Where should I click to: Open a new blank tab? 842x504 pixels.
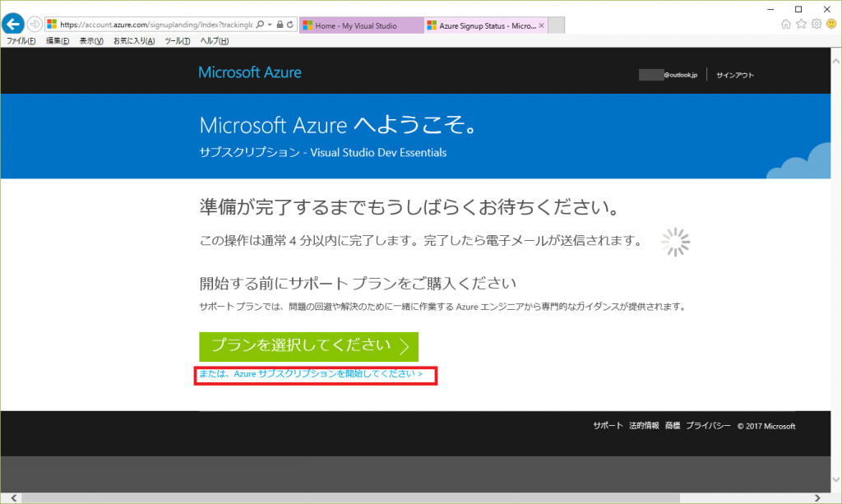(x=557, y=25)
